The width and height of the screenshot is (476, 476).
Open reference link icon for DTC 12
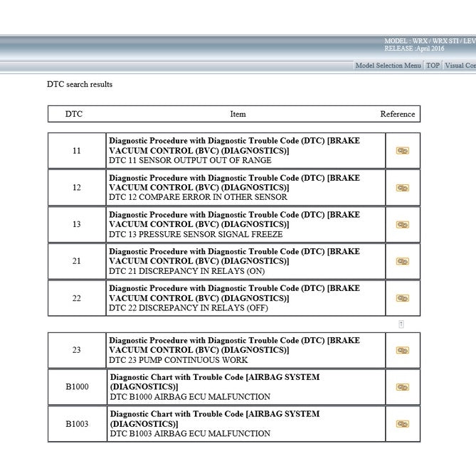(402, 188)
